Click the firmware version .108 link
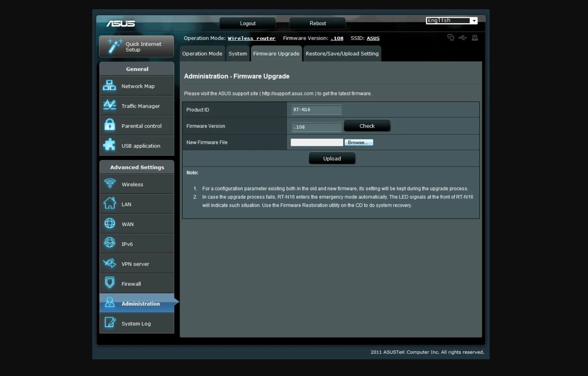The height and width of the screenshot is (376, 588). click(x=337, y=38)
